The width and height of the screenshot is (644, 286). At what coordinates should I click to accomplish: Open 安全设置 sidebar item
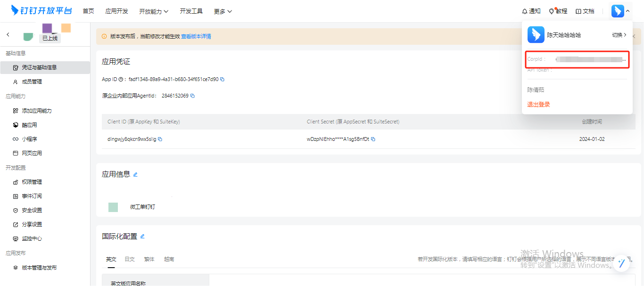[x=45, y=210]
